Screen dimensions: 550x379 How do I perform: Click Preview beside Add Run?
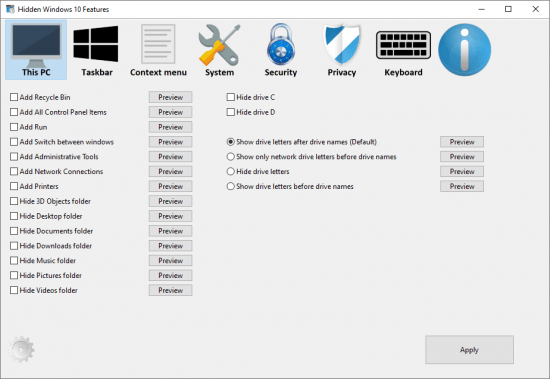[x=170, y=127]
